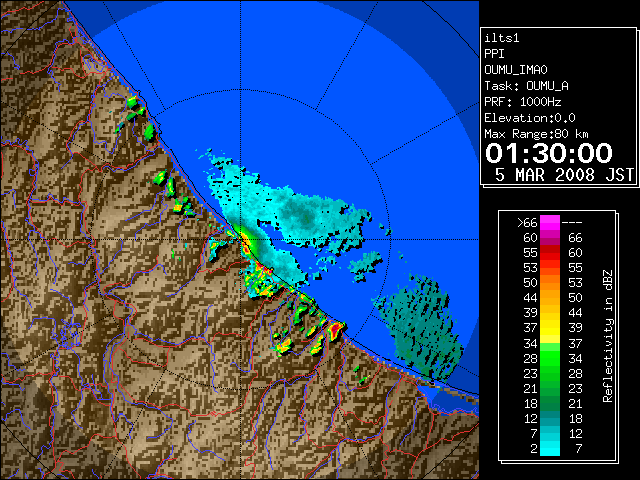Click the '>66' legend label
The image size is (640, 480).
click(527, 223)
